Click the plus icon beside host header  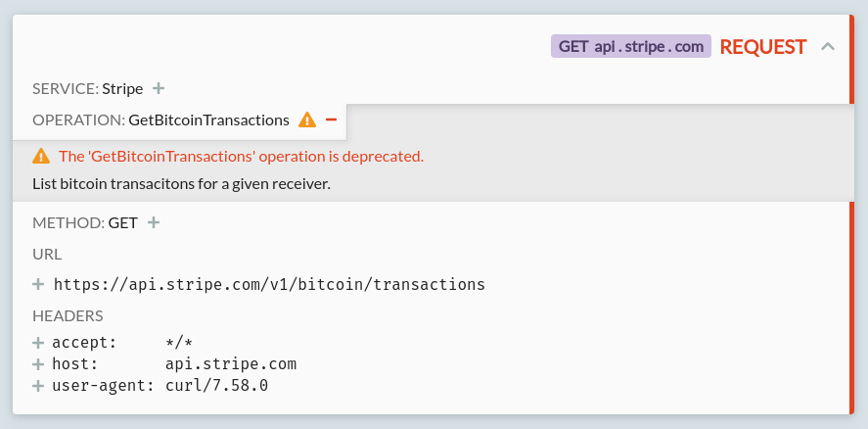[x=38, y=364]
